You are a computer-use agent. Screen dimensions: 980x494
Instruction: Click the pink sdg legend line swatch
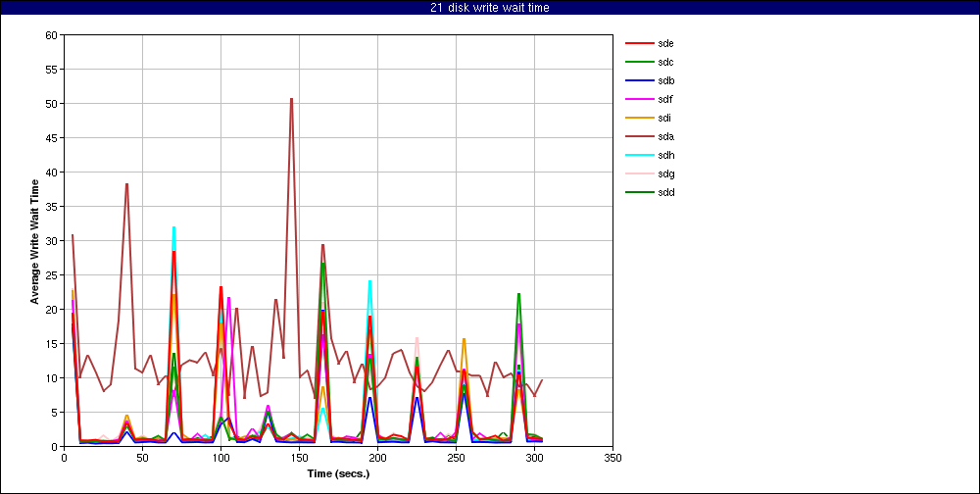(638, 173)
